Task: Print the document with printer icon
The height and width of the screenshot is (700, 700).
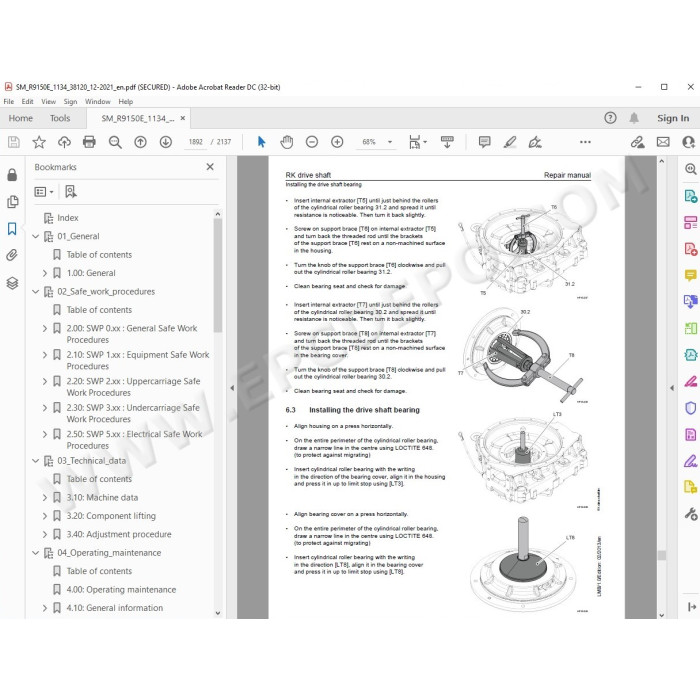Action: [89, 142]
